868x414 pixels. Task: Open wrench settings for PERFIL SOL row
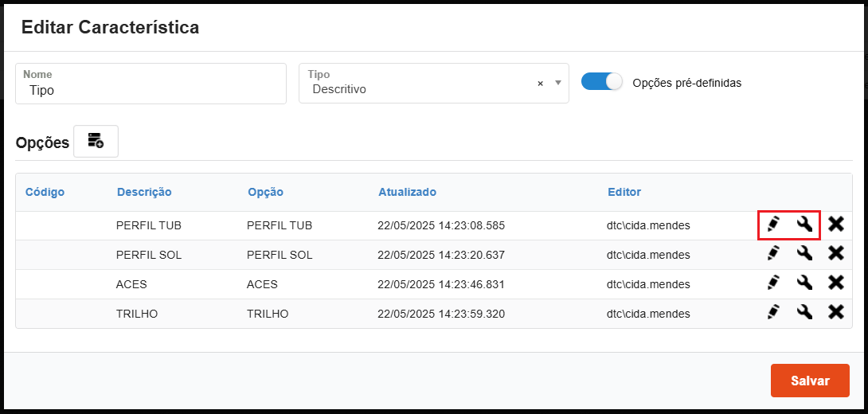click(x=804, y=254)
